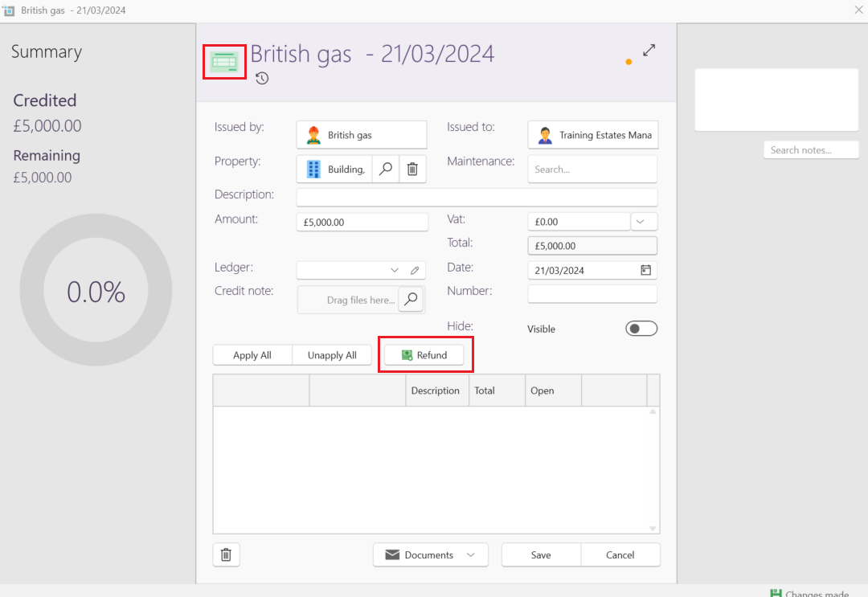Cancel the credit note changes
868x597 pixels.
click(620, 554)
